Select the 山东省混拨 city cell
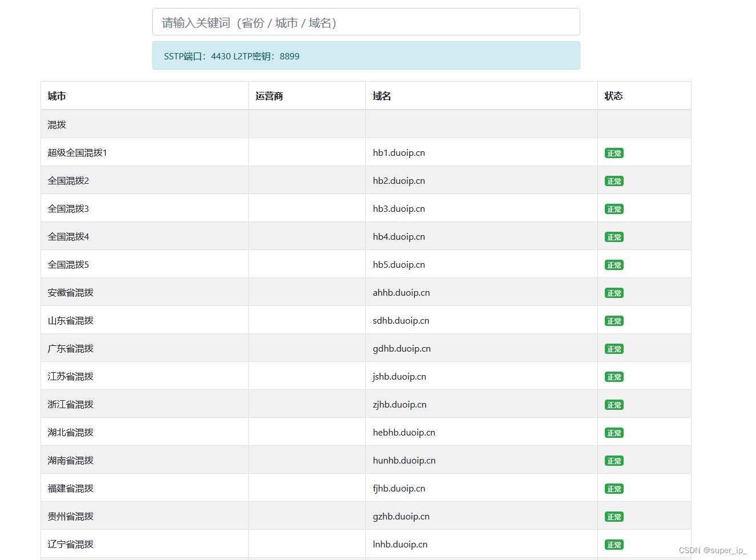Viewport: 756px width, 560px height. tap(144, 320)
